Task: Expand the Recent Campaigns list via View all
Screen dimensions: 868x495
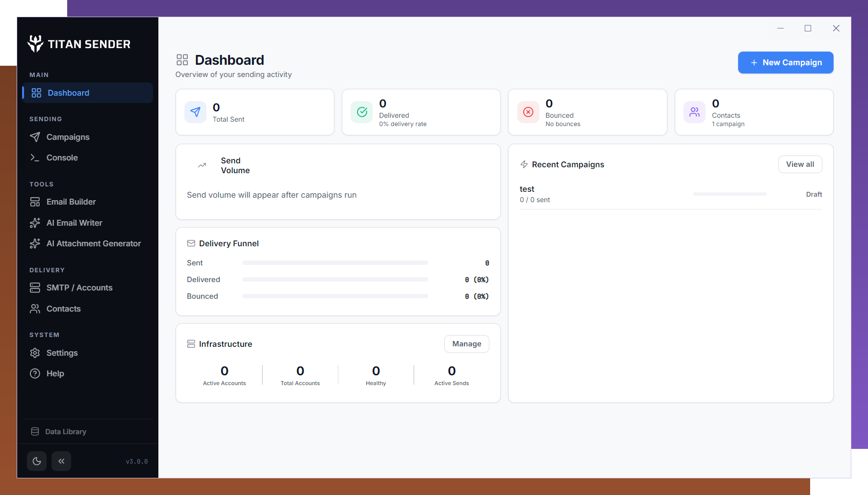Action: pos(800,164)
